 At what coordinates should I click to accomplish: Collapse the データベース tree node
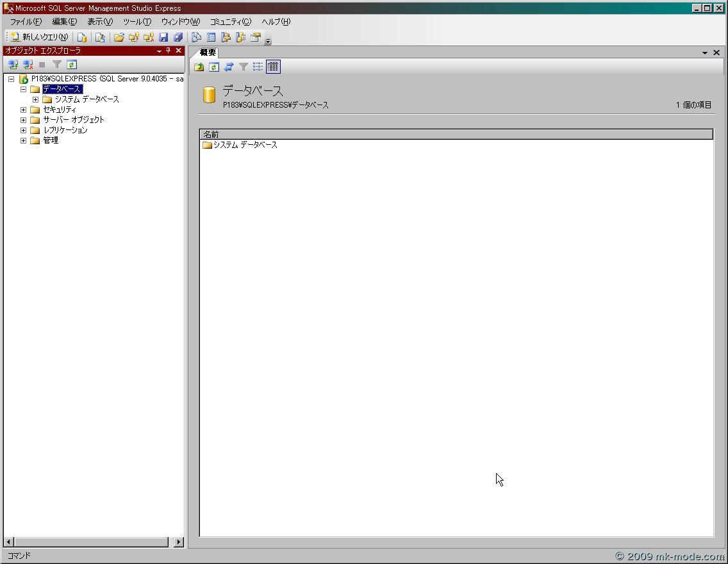point(24,89)
